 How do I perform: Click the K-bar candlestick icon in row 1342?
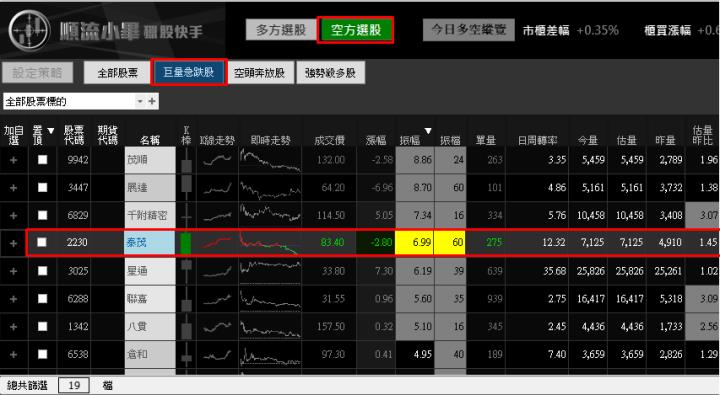[186, 327]
